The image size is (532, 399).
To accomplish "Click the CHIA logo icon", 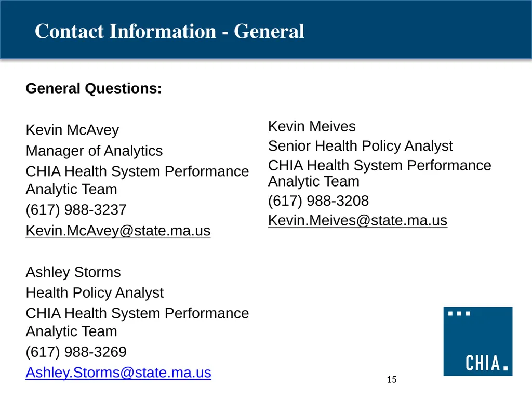I will tap(478, 341).
